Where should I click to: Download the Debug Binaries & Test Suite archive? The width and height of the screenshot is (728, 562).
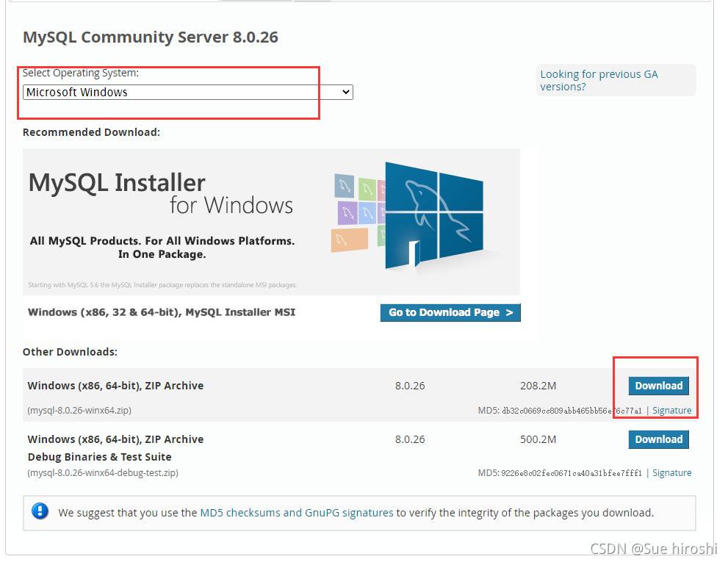[658, 439]
